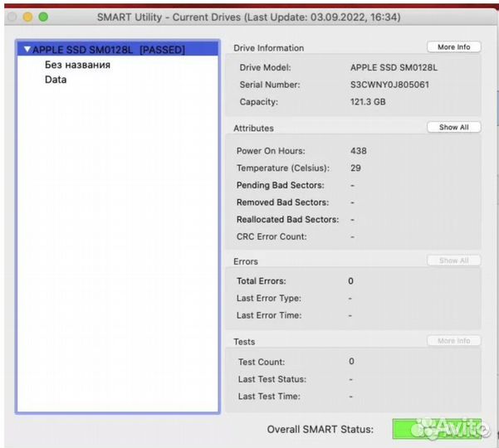Viewport: 499px width, 448px height.
Task: Collapse the APPLE SSD SM0128L disclosure triangle
Action: [x=27, y=50]
